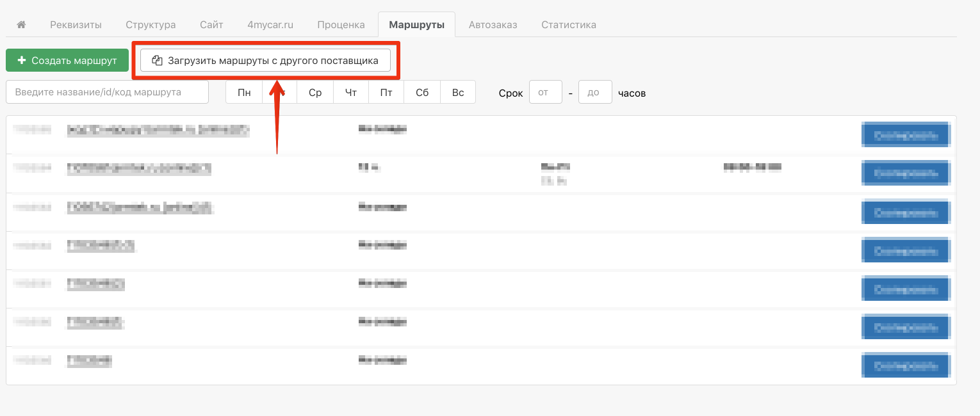Open the Проценка tab
This screenshot has height=416, width=980.
(x=341, y=25)
